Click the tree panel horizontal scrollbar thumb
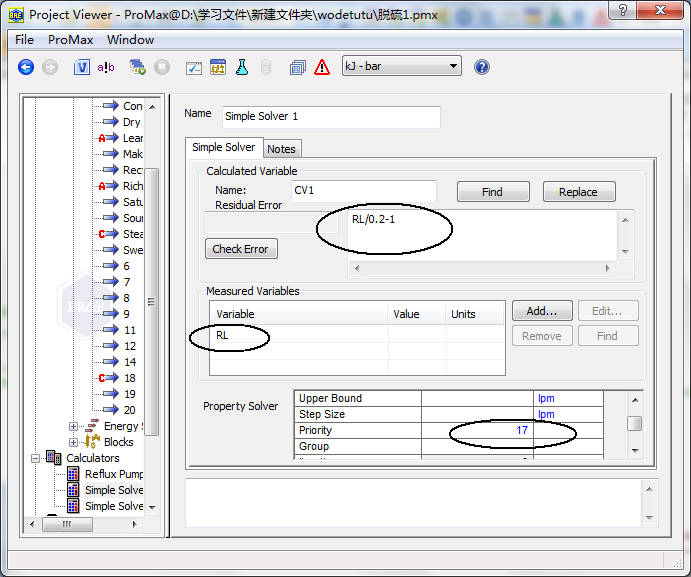Image resolution: width=691 pixels, height=577 pixels. pos(67,524)
